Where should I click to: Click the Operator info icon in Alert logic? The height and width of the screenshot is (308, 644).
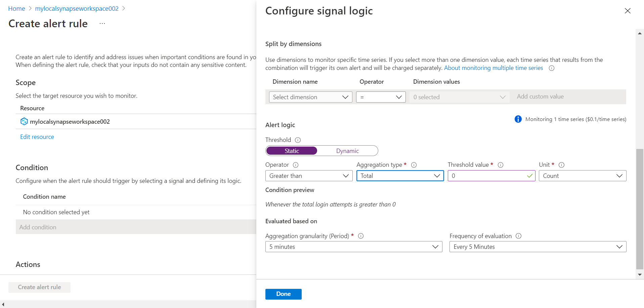[296, 165]
